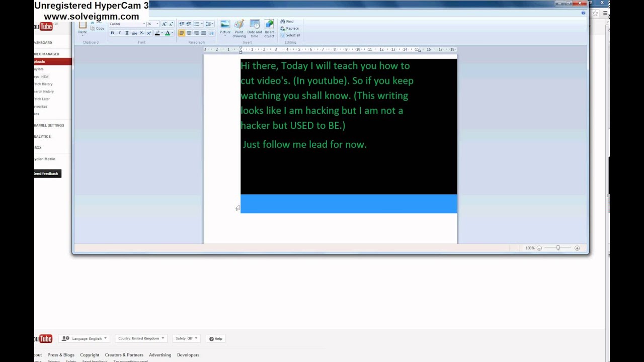Click the Increase indent icon

tap(189, 24)
